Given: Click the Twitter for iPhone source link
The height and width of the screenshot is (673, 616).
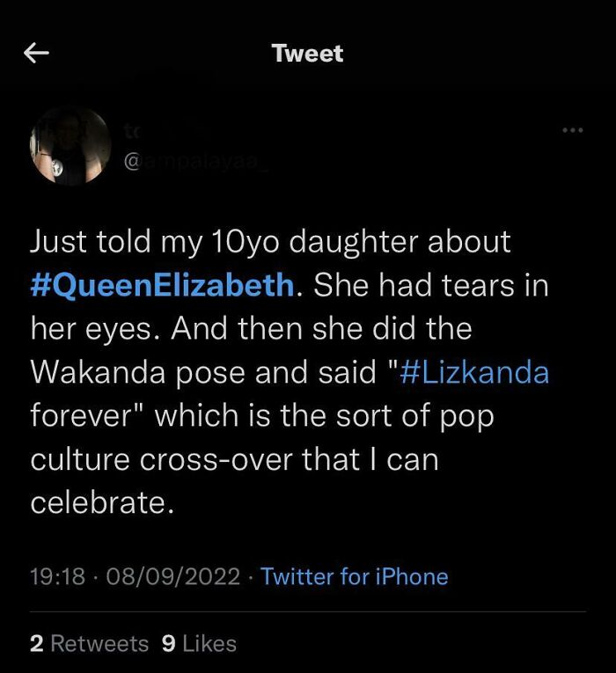Looking at the screenshot, I should [355, 577].
